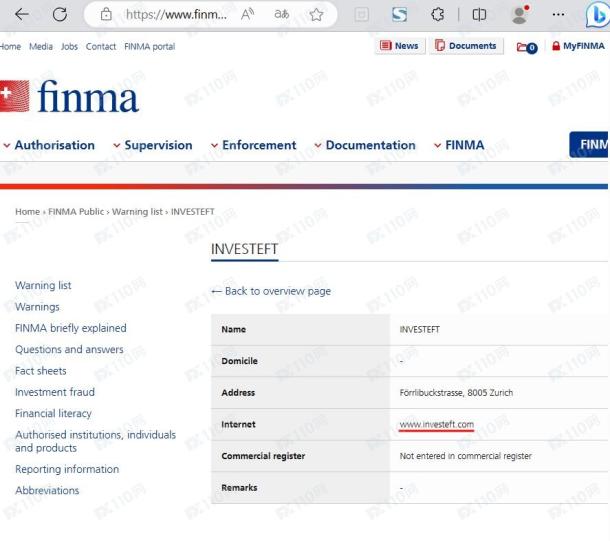Screen dimensions: 610x541
Task: Expand the Authorisation menu
Action: coord(49,145)
